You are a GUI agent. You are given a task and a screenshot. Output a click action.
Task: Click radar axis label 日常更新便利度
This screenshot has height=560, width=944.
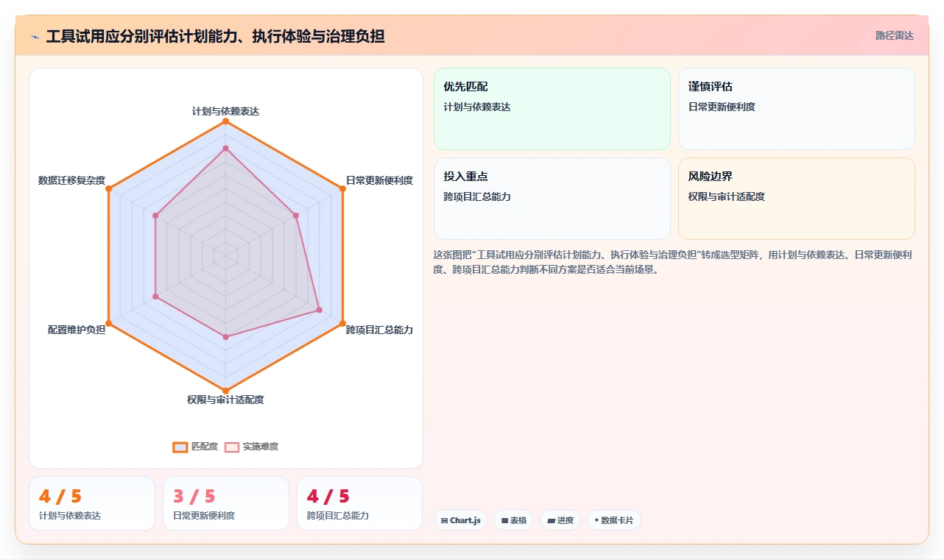(x=379, y=180)
